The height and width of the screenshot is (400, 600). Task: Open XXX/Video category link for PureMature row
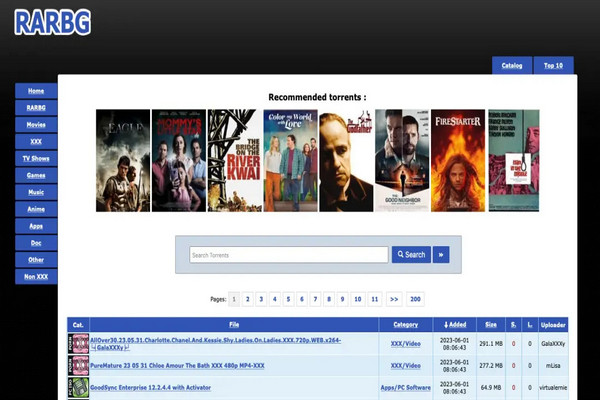pyautogui.click(x=406, y=366)
